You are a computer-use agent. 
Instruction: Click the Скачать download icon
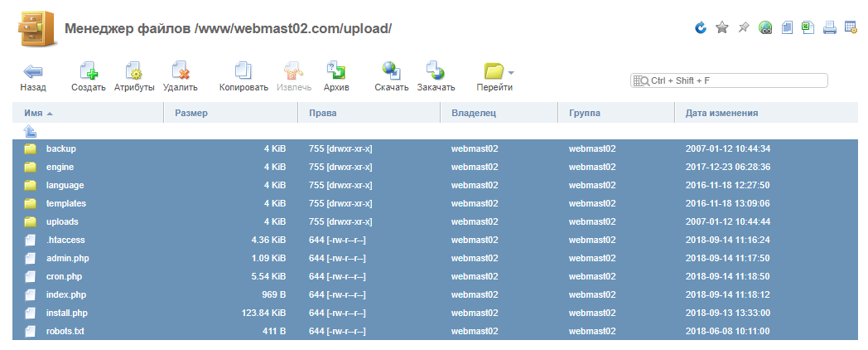click(x=391, y=71)
